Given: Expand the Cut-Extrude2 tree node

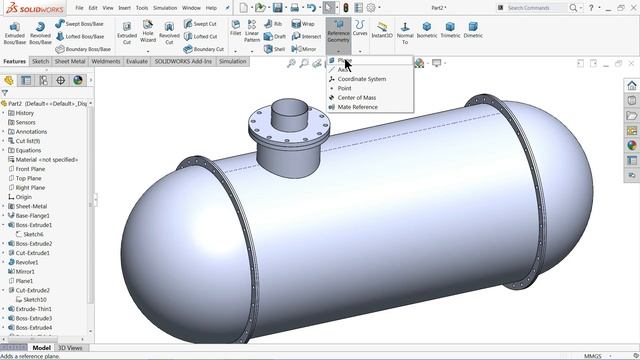Looking at the screenshot, I should click(x=4, y=290).
